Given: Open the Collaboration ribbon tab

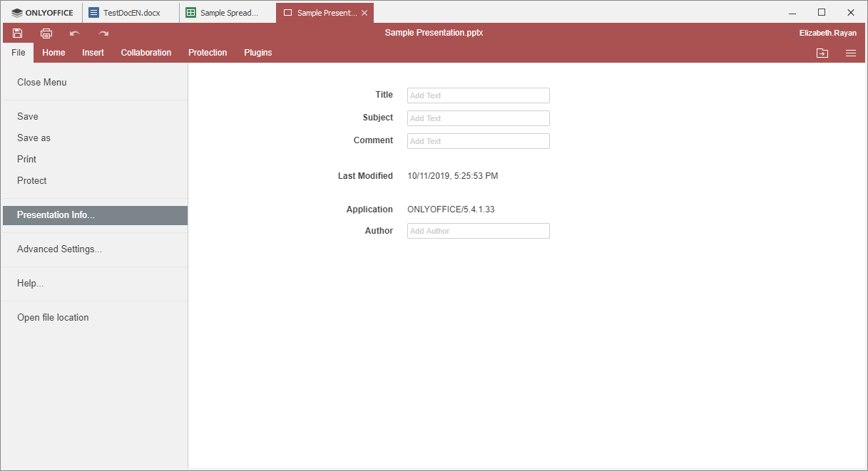Looking at the screenshot, I should coord(146,53).
